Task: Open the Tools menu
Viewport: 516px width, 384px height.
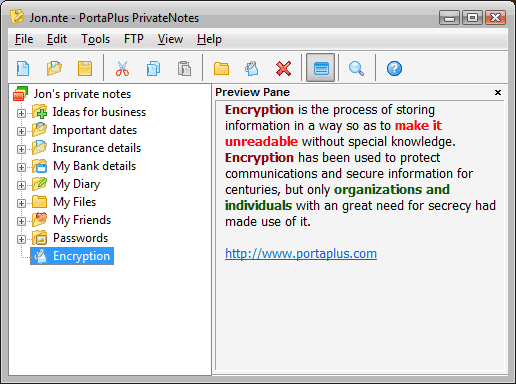Action: (96, 39)
